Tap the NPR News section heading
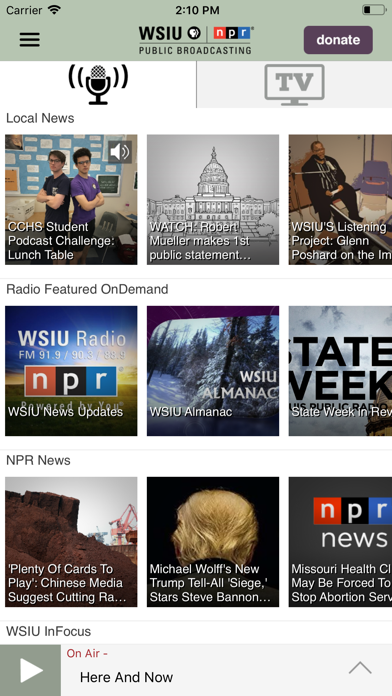This screenshot has height=696, width=392. tap(38, 460)
